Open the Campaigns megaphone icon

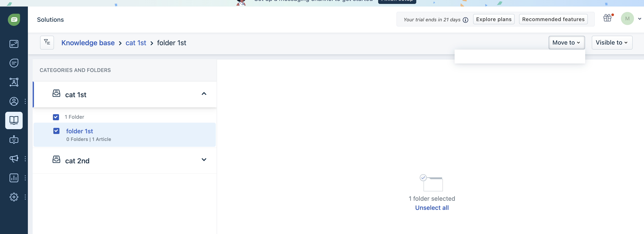14,159
